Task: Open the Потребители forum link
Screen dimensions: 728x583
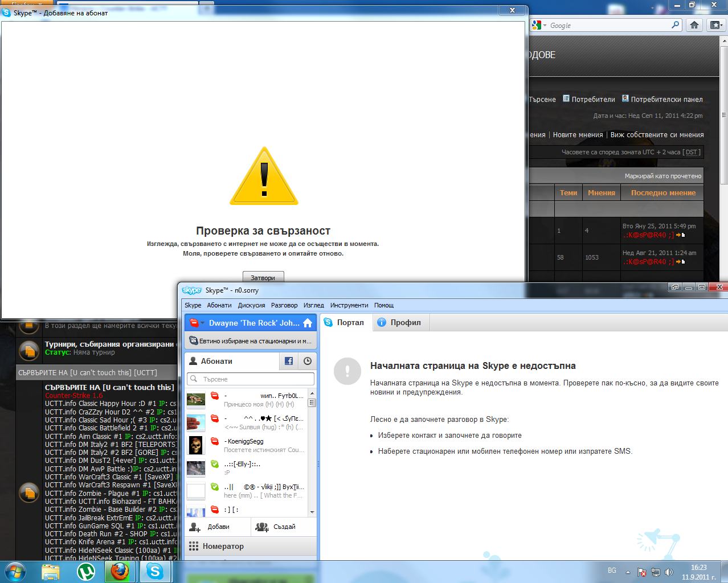Action: pos(593,99)
